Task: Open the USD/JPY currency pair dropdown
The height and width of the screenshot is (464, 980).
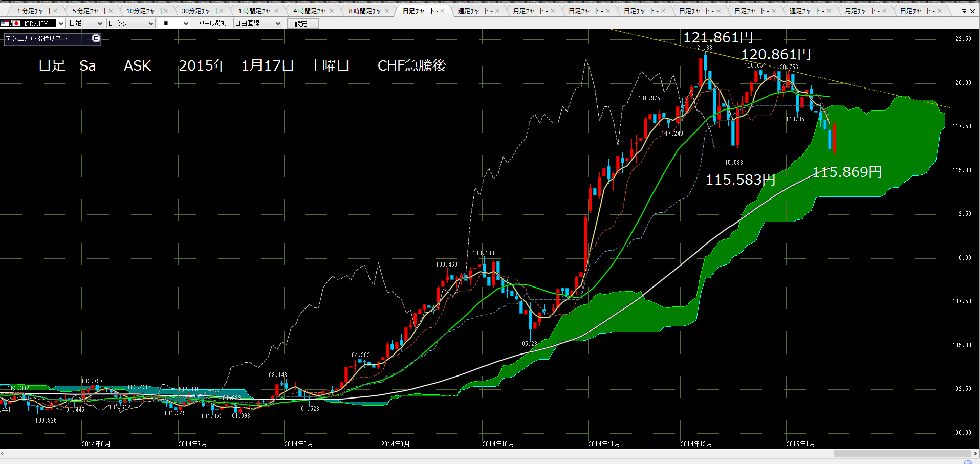Action: pyautogui.click(x=61, y=23)
